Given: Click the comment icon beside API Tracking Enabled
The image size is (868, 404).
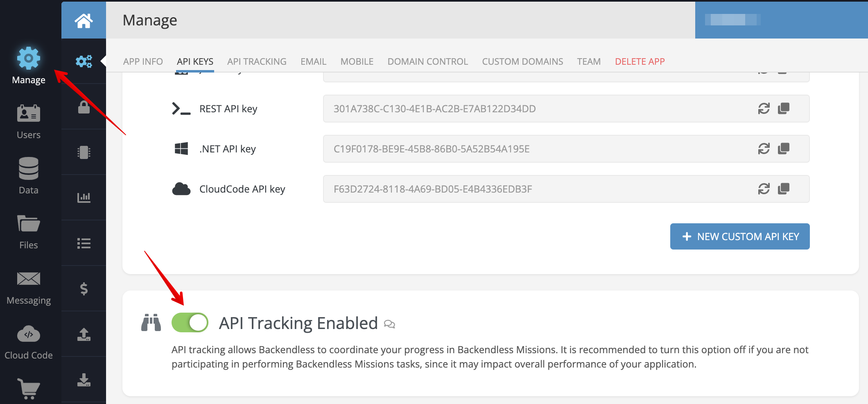Looking at the screenshot, I should click(x=389, y=325).
